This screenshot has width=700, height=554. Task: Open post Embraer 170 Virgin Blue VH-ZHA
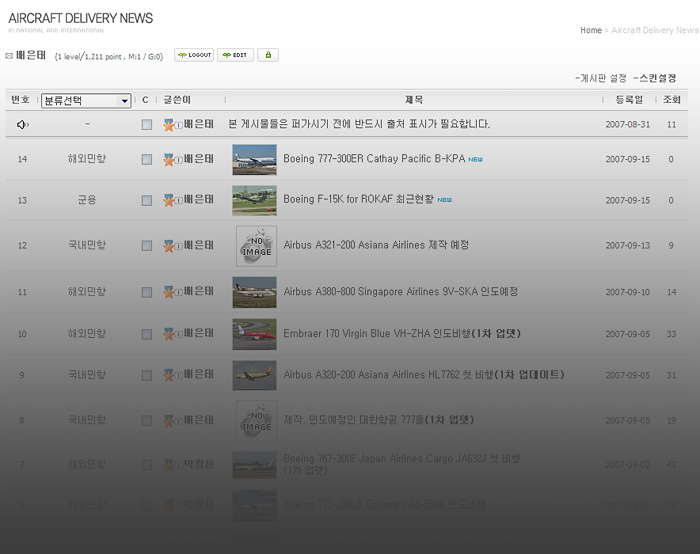[402, 333]
